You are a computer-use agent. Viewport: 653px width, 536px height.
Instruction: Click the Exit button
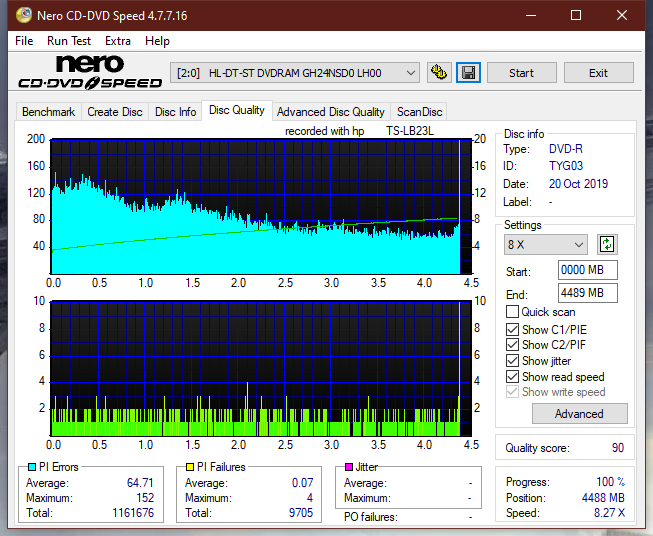click(598, 73)
